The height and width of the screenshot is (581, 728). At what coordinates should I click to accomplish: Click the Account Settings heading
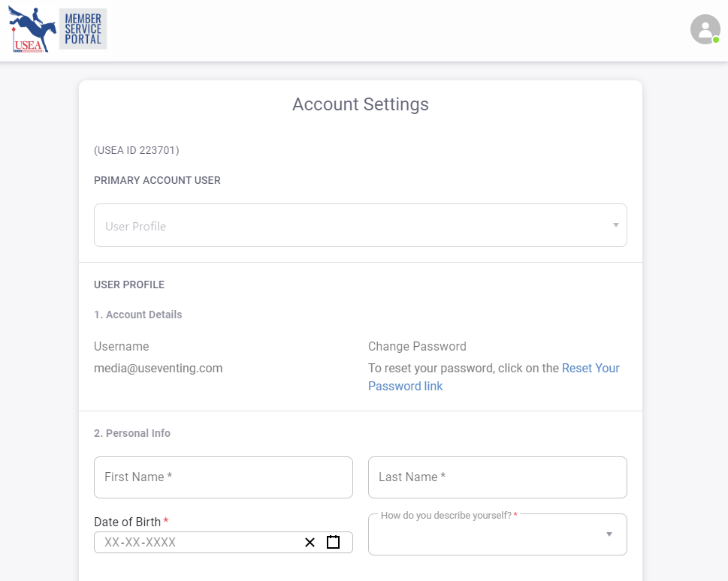click(x=360, y=104)
